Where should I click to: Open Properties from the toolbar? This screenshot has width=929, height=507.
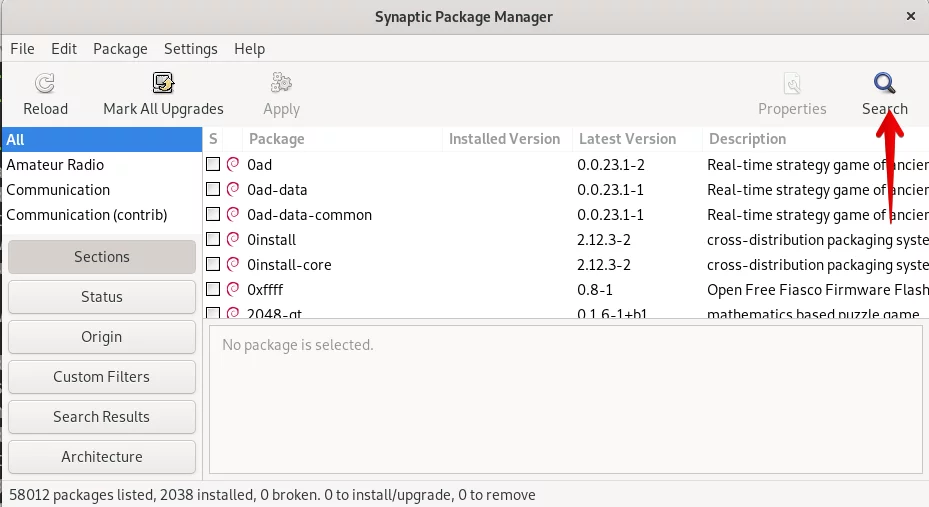792,94
